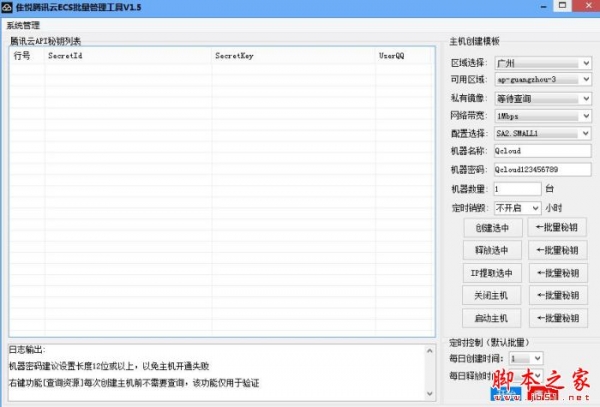Viewport: 600px width, 407px height.
Task: Click 批量秘钥 button beside 创建选中
Action: pyautogui.click(x=557, y=228)
